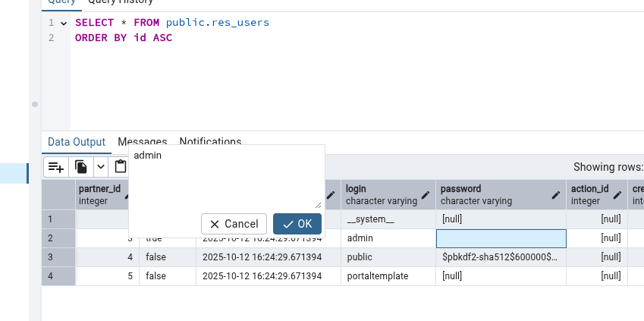Viewport: 644px width, 321px height.
Task: Click the panel splitter handle dot
Action: pos(35,104)
